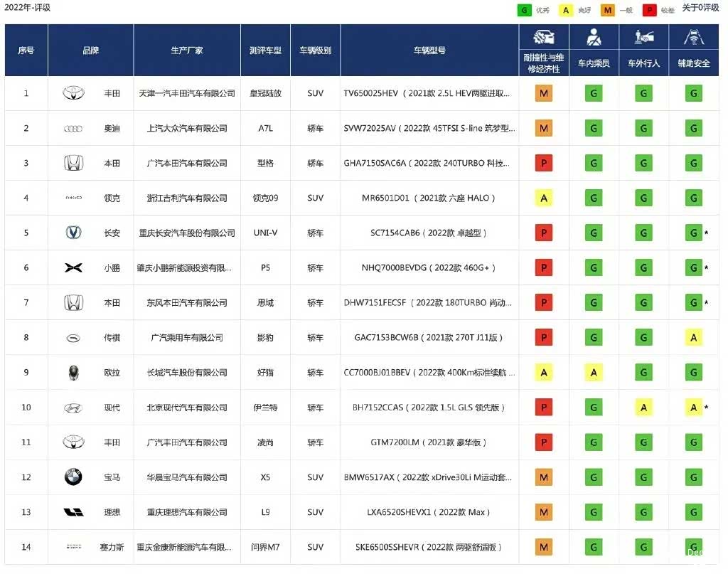This screenshot has width=728, height=574.
Task: Select the 问界M7 model cell
Action: click(265, 547)
